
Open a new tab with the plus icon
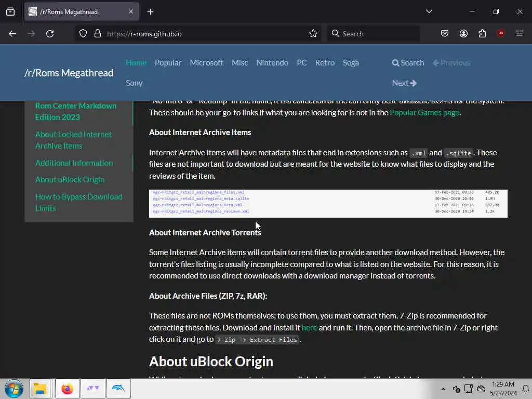click(x=150, y=12)
